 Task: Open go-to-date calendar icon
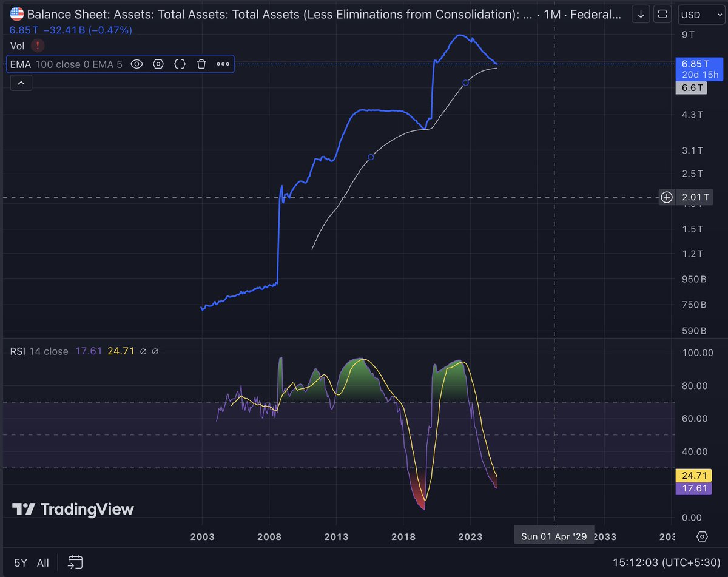coord(75,562)
